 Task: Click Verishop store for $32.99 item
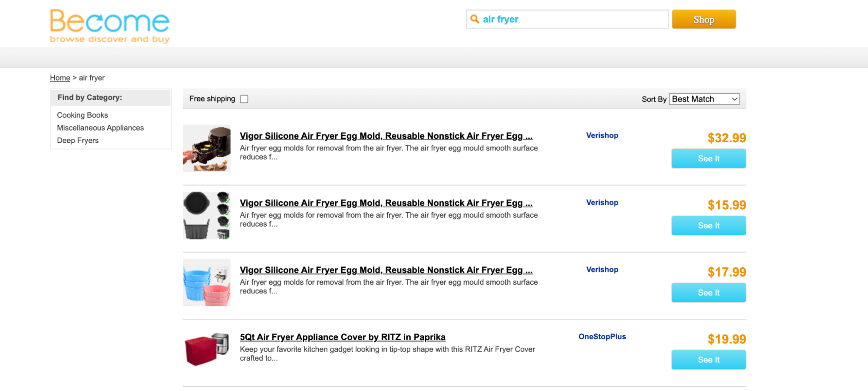tap(602, 135)
